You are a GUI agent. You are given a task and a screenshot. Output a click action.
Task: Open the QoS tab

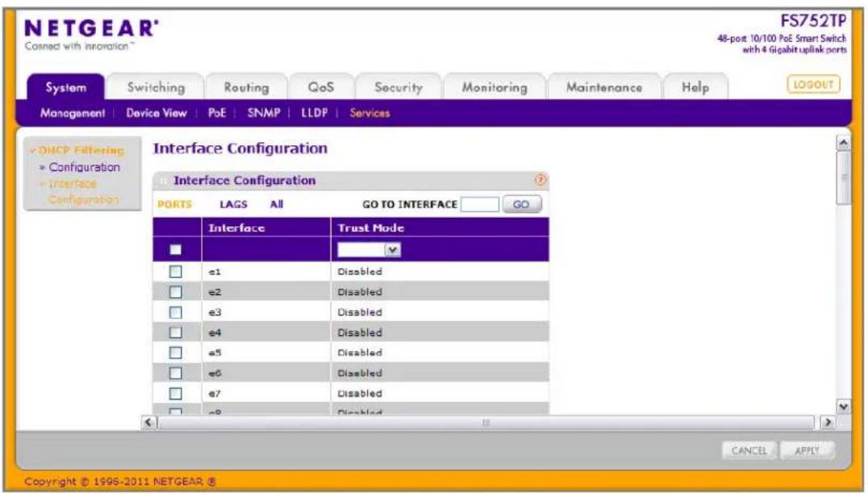[321, 87]
